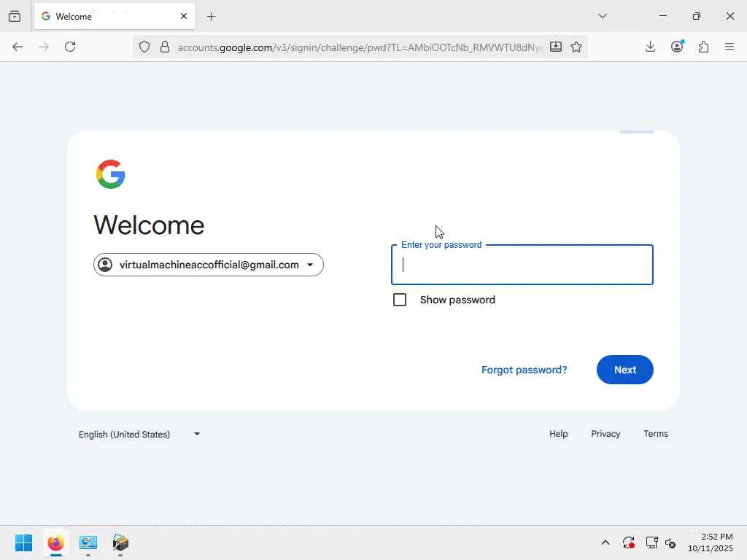Click the Welcome heading text
The width and height of the screenshot is (747, 560).
149,225
